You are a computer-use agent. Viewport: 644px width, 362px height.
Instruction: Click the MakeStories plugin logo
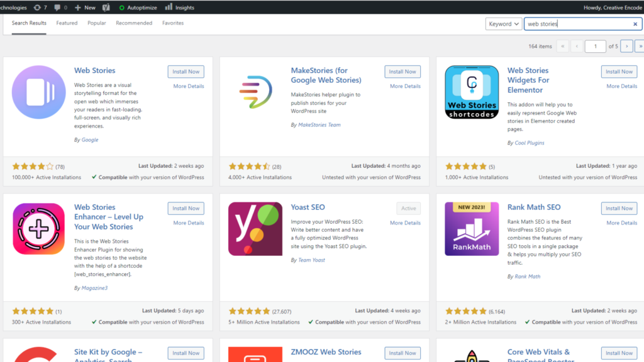tap(255, 92)
